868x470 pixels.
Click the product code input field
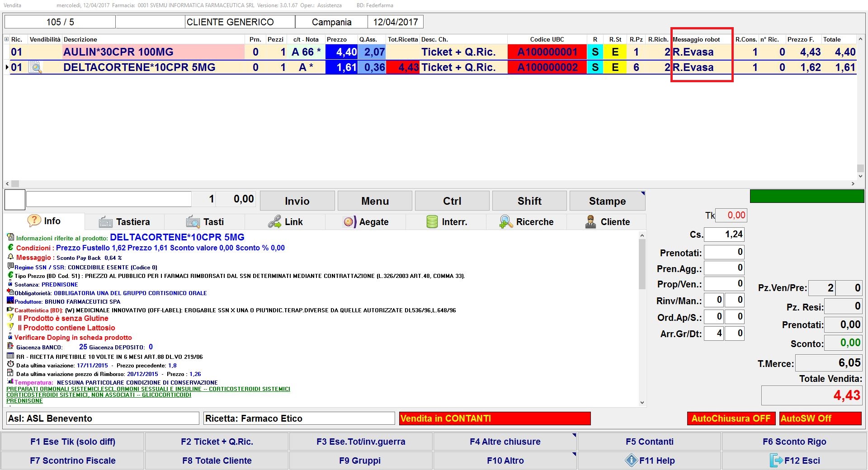click(108, 199)
